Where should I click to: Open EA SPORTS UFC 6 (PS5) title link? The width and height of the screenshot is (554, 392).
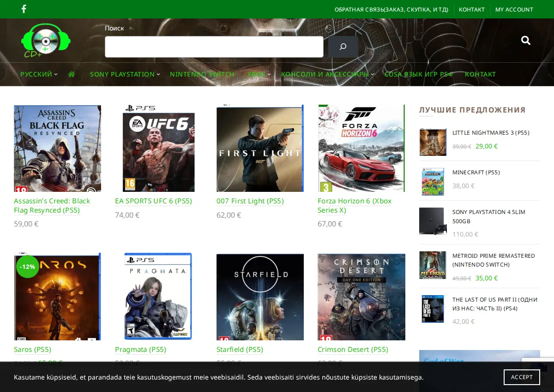pos(153,201)
